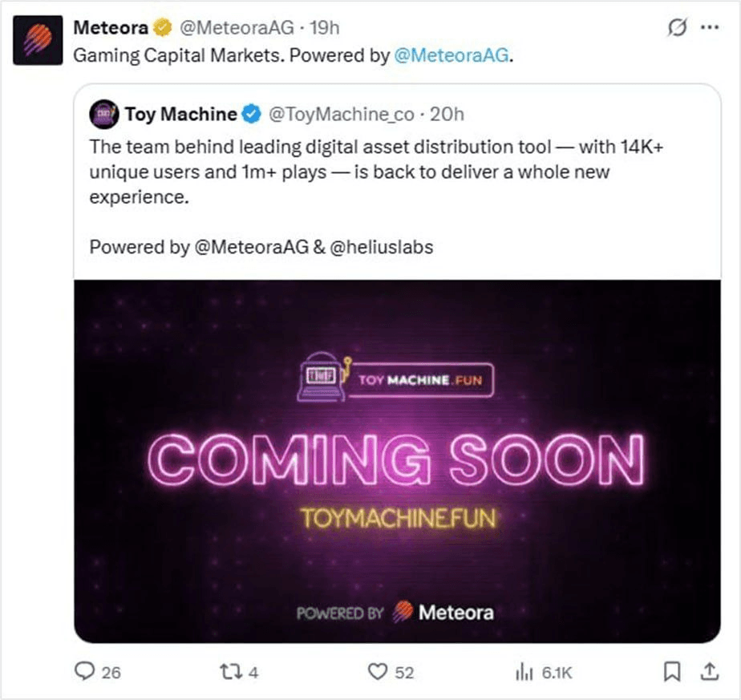
Task: Click the quoted tweet's 20h timestamp
Action: 447,115
